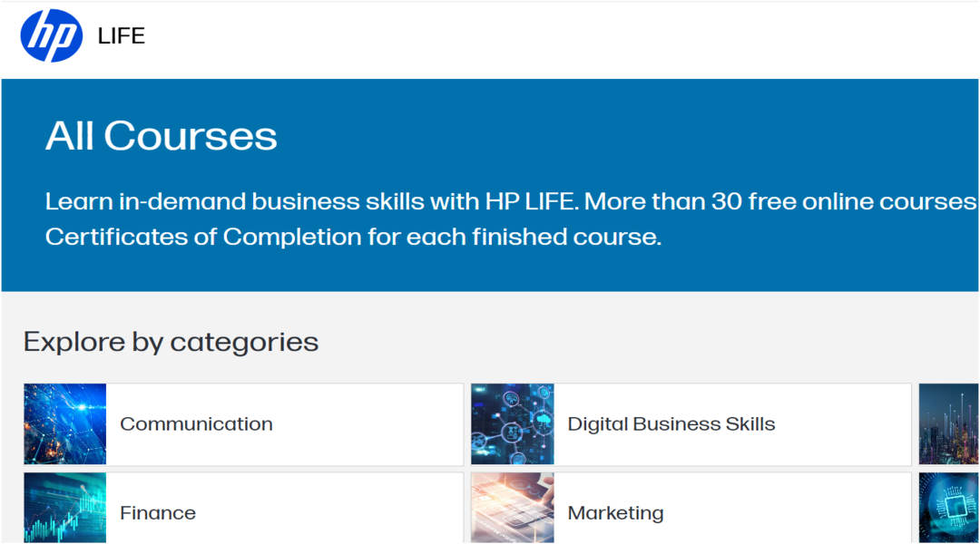Choose the Marketing category label
This screenshot has height=544, width=980.
[x=615, y=513]
